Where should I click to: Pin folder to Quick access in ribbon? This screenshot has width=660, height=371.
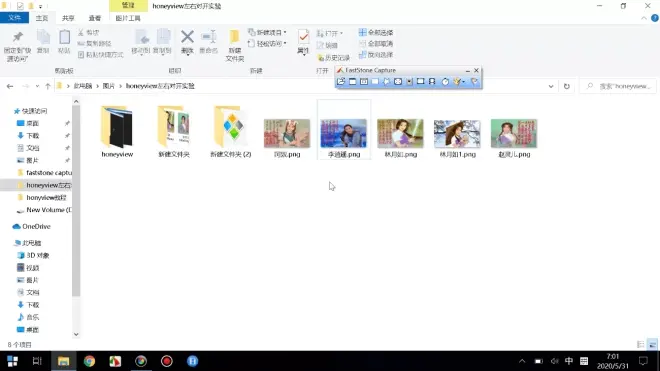coord(17,46)
